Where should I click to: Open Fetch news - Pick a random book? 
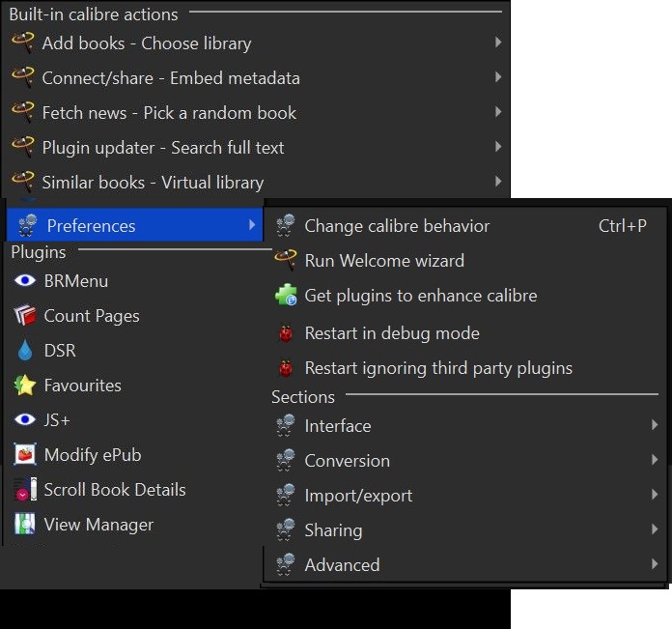256,112
